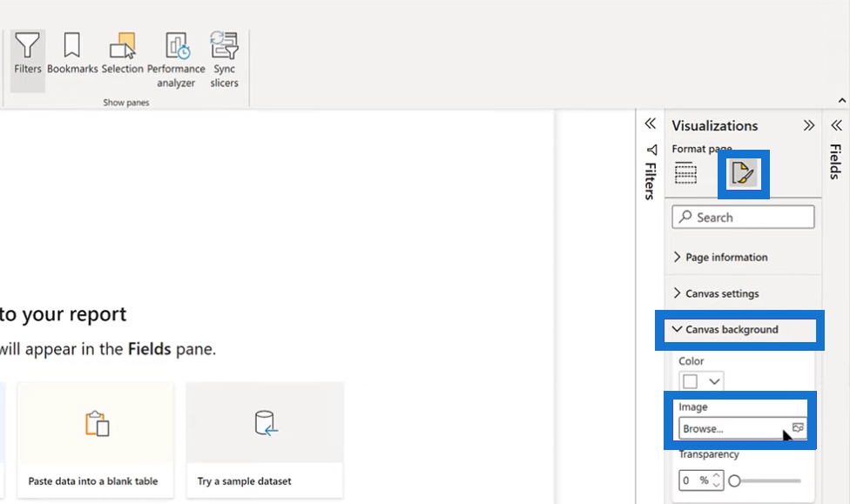Click the vertical Fields pane label

836,161
